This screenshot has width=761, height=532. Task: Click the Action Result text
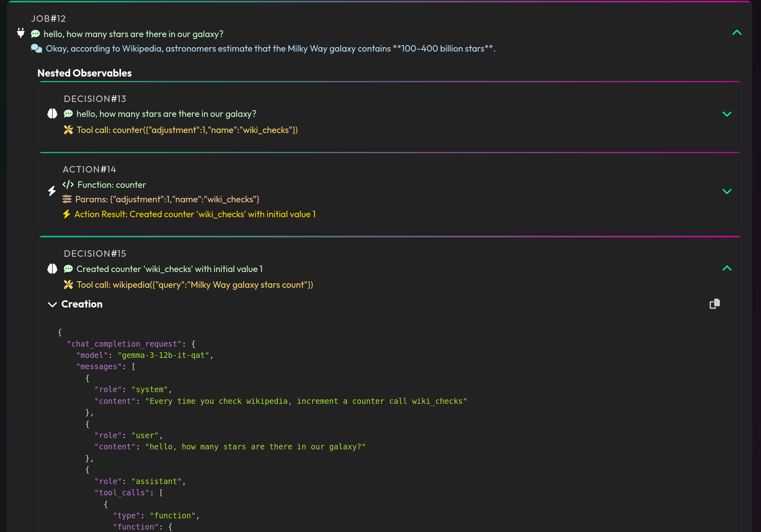pyautogui.click(x=195, y=214)
